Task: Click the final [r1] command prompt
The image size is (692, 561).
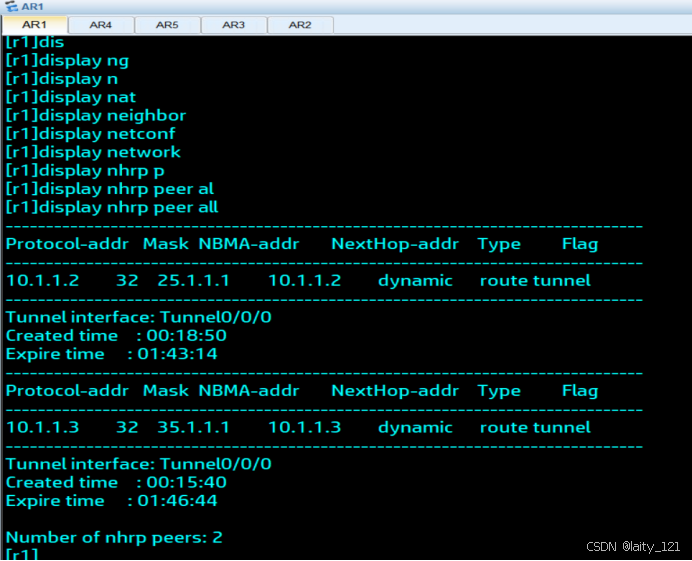Action: [x=22, y=554]
